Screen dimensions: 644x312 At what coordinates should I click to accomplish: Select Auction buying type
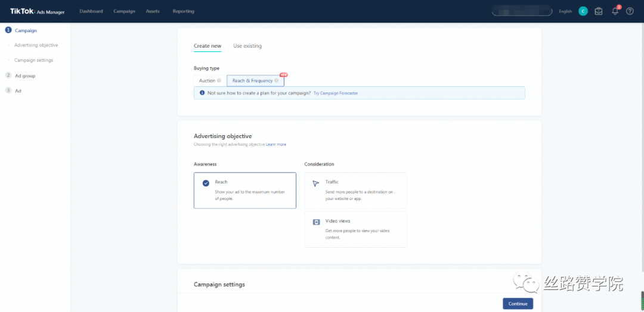[207, 81]
